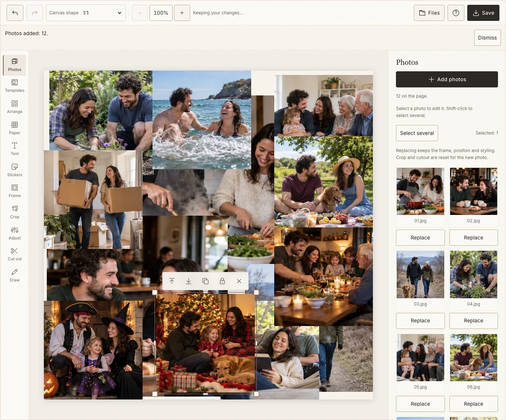
Task: Click the 100% zoom level field
Action: (x=161, y=13)
